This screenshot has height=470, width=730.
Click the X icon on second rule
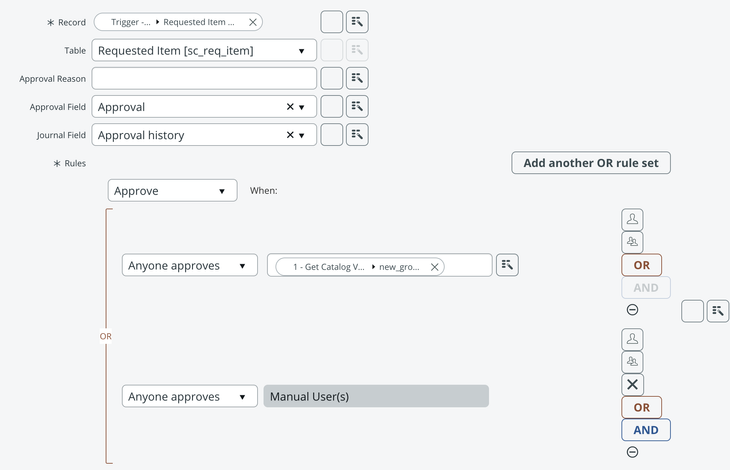pyautogui.click(x=632, y=385)
